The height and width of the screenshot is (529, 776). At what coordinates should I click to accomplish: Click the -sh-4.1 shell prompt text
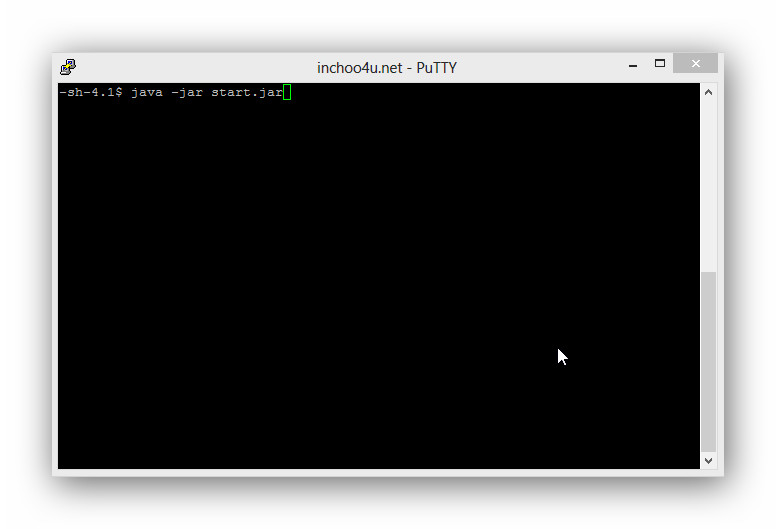coord(87,93)
